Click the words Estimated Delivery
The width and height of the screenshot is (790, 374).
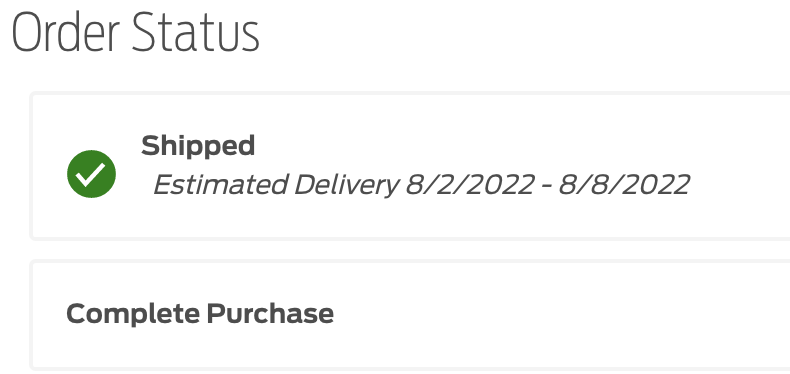(276, 184)
